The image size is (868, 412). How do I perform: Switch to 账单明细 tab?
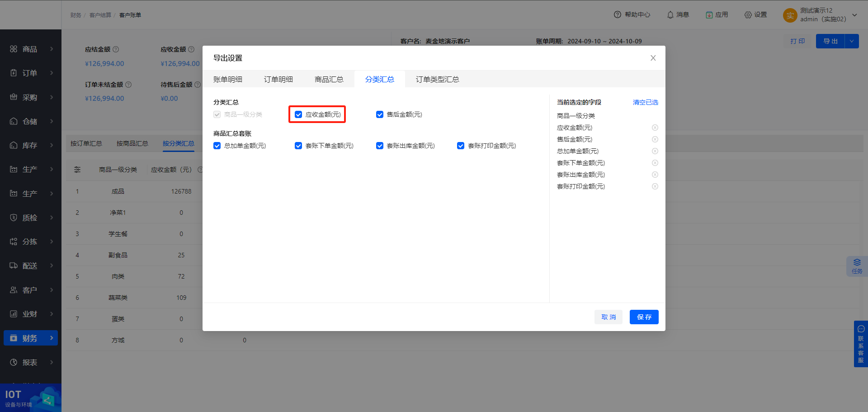coord(228,79)
